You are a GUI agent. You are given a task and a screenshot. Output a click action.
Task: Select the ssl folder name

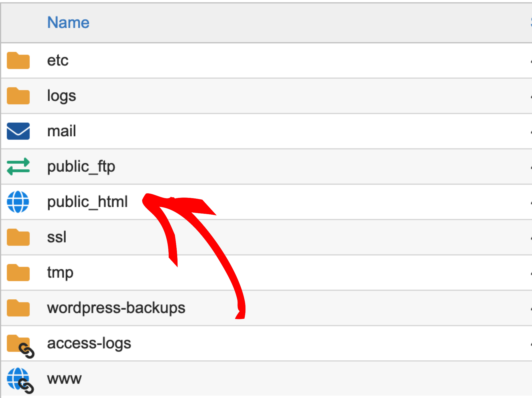point(57,237)
